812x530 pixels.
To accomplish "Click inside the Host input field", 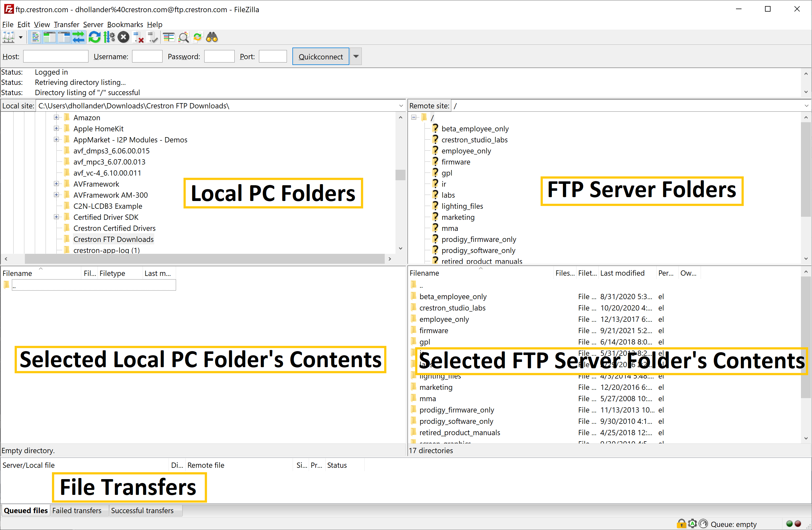I will click(x=55, y=56).
